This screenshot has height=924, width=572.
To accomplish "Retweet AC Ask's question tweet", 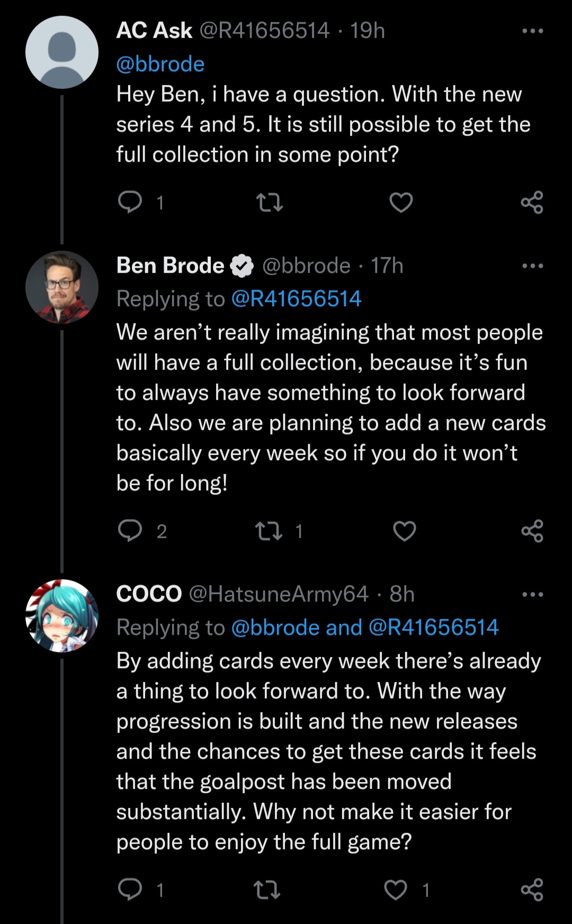I will [x=269, y=202].
